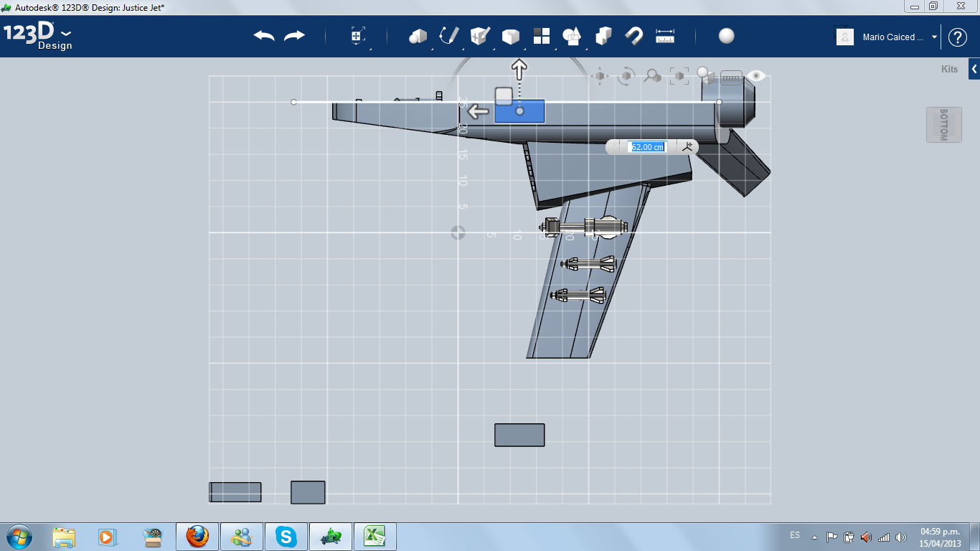Click the planar move square handle
The image size is (980, 551).
click(504, 96)
